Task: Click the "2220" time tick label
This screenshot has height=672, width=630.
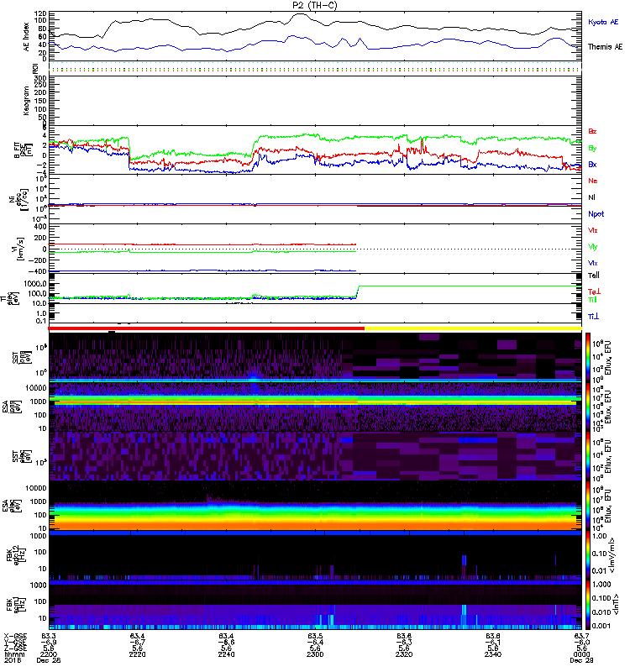Action: point(137,654)
